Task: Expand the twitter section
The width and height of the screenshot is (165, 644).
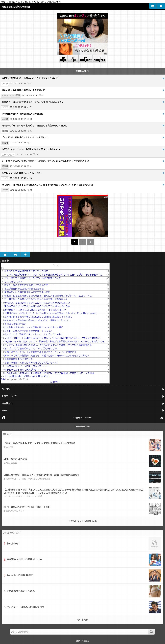Action: pyautogui.click(x=82, y=410)
